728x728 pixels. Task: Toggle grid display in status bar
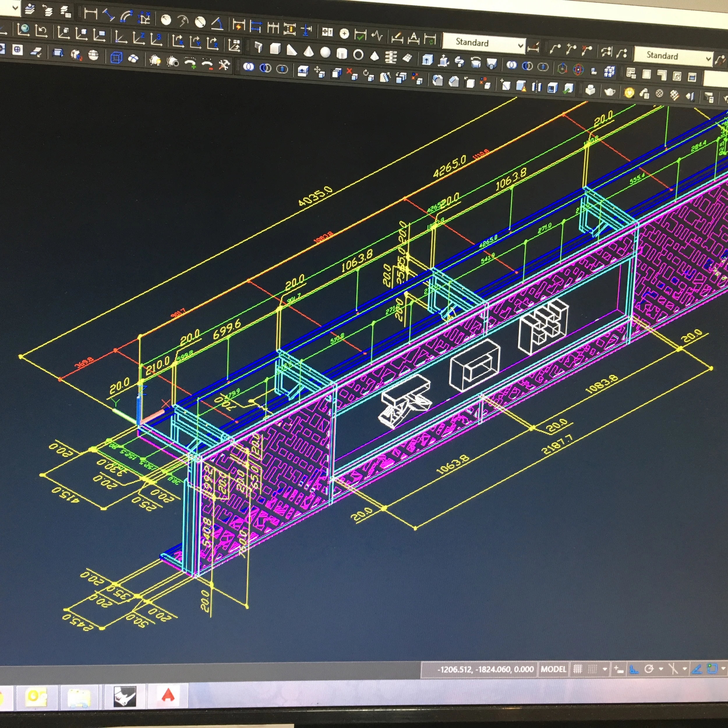click(578, 669)
